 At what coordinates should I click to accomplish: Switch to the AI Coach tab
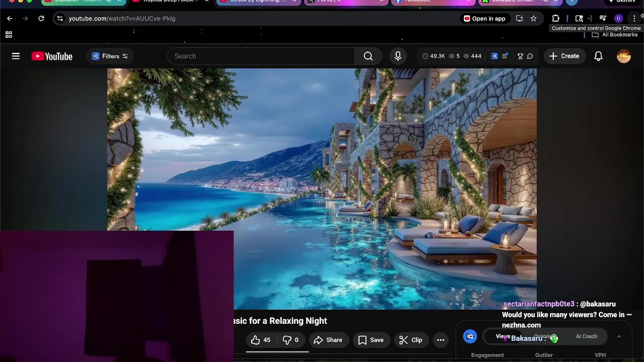point(587,336)
